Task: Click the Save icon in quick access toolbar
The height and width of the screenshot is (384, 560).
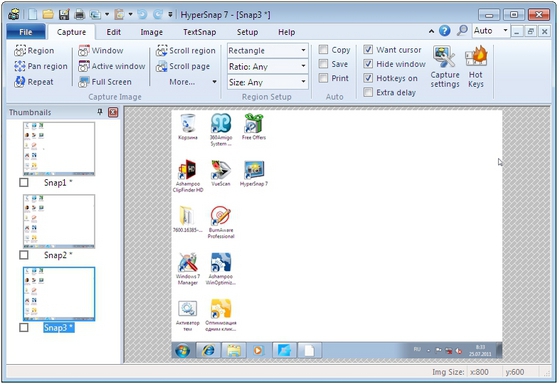Action: (64, 15)
